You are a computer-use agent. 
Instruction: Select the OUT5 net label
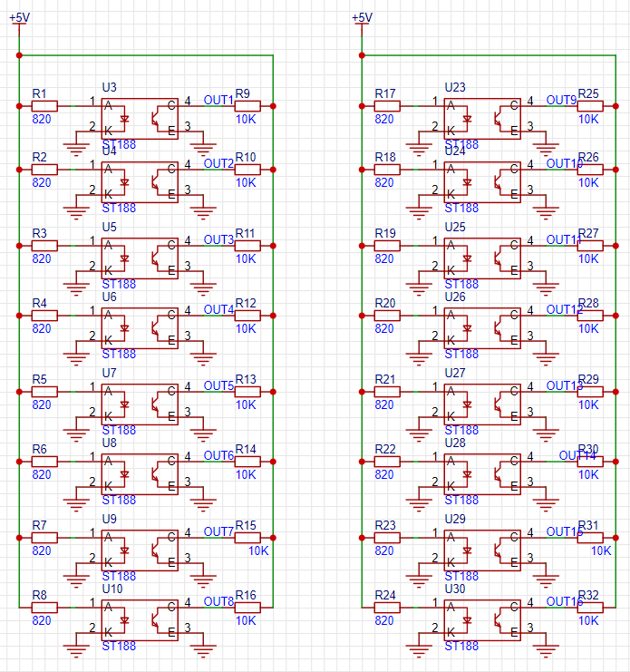(x=218, y=385)
